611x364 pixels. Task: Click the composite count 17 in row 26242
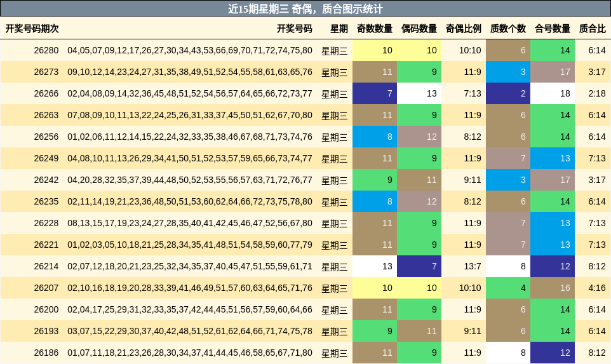coord(553,180)
